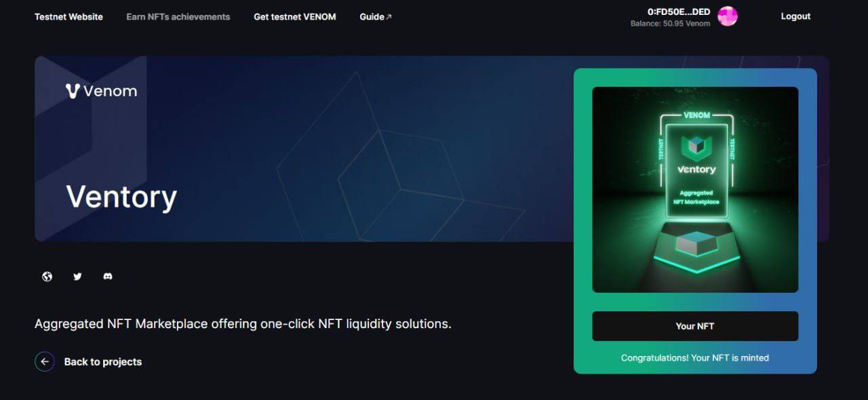Open Ventory's Twitter profile icon

(x=77, y=277)
